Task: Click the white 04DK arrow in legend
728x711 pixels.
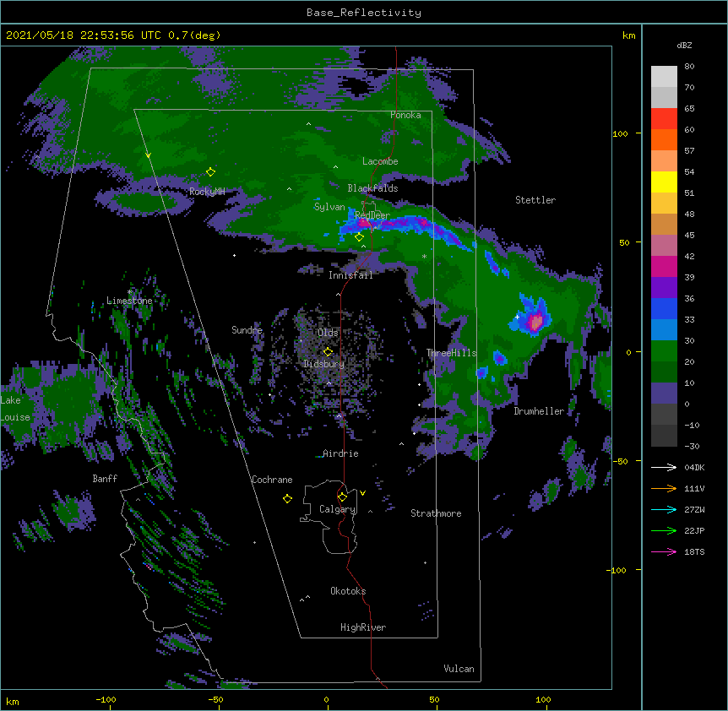Action: [664, 467]
